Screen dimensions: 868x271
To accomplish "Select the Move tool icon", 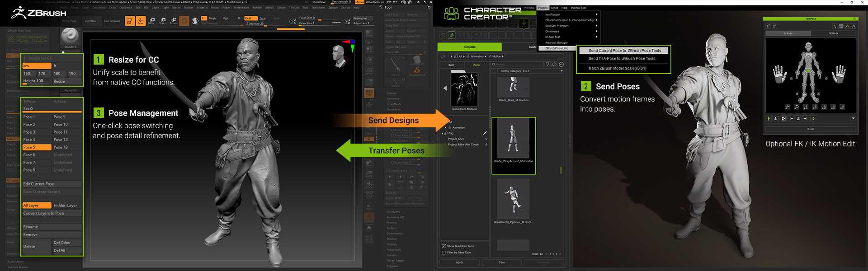I will coord(151,21).
